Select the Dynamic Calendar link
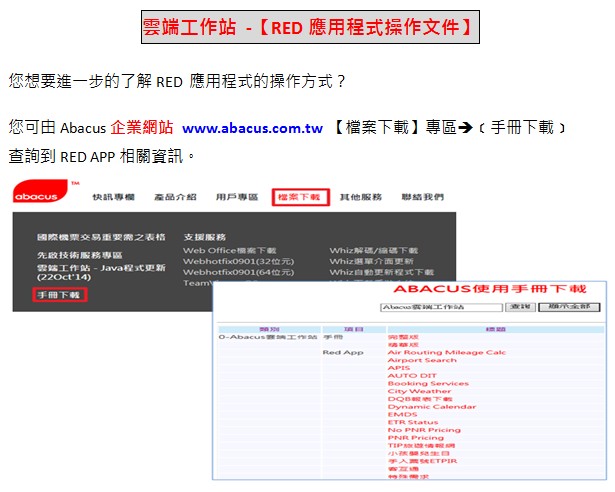Image resolution: width=615 pixels, height=492 pixels. (x=431, y=407)
